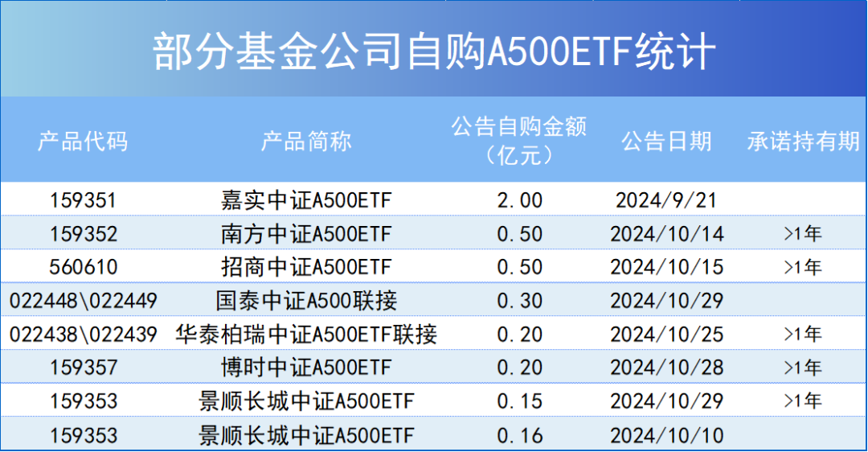Select the date 2024/10/10
The height and width of the screenshot is (452, 868).
point(666,435)
